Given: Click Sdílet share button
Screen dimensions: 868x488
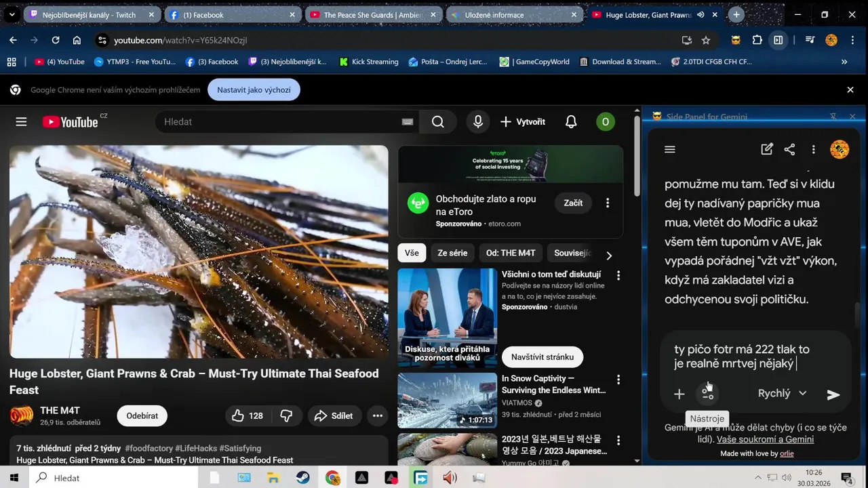Looking at the screenshot, I should coord(335,415).
